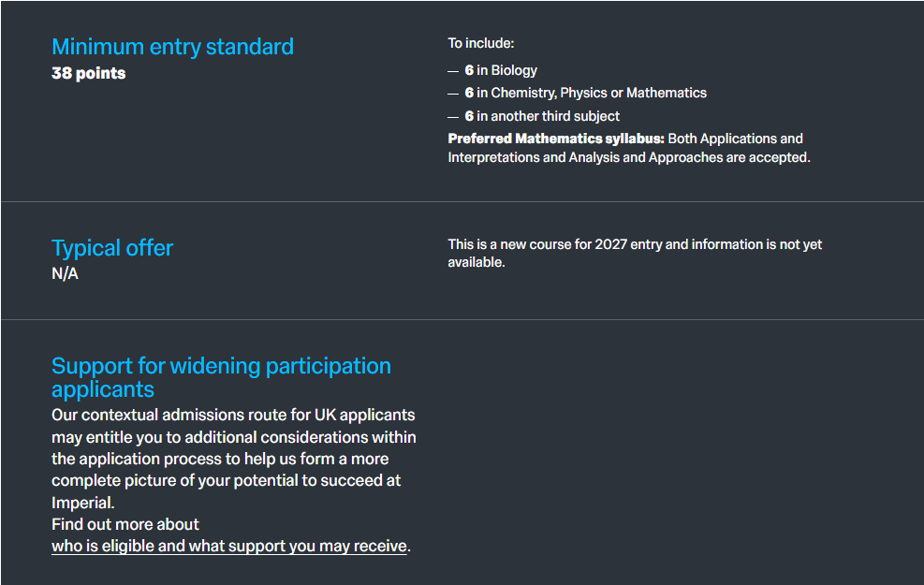This screenshot has height=585, width=924.
Task: Click the '38 points' text
Action: (88, 73)
